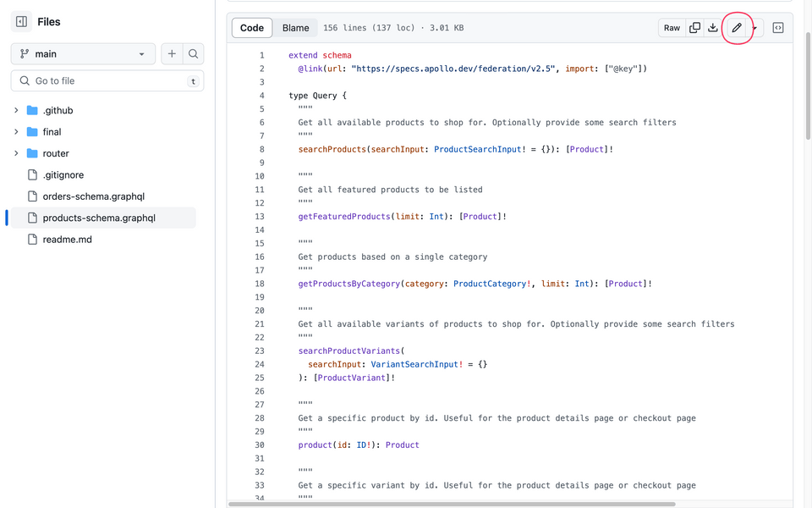The height and width of the screenshot is (508, 812).
Task: Open the symbols panel icon
Action: tap(778, 28)
